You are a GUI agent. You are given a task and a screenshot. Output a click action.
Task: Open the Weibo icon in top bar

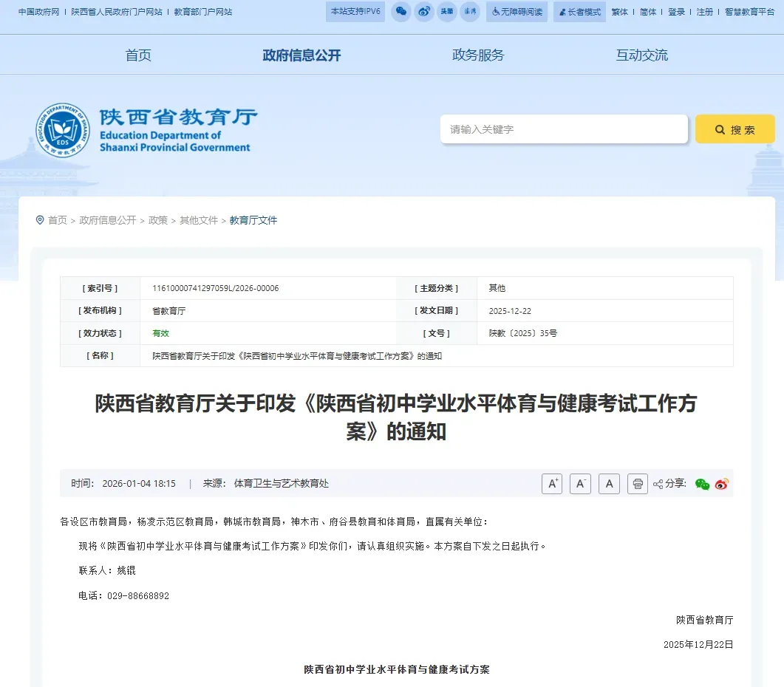[424, 12]
